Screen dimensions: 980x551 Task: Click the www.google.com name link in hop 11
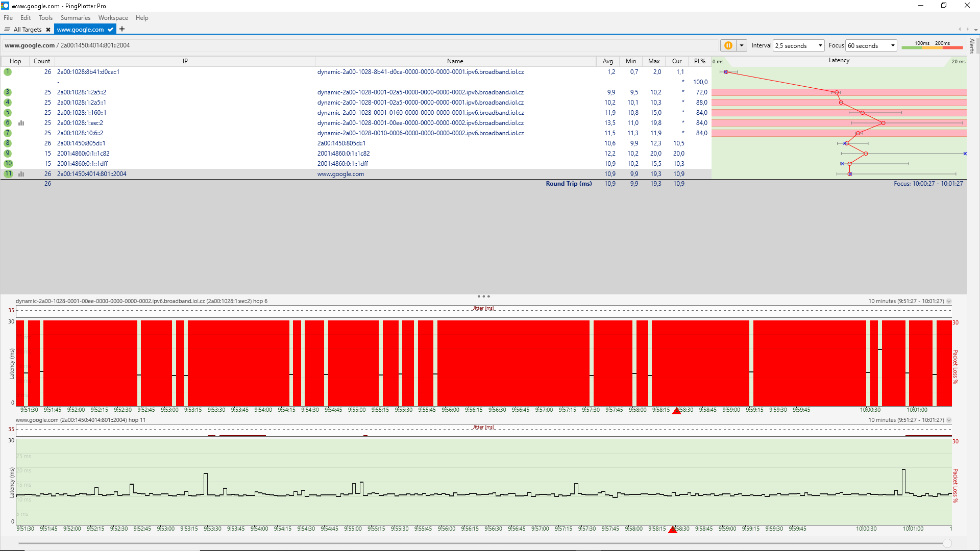pos(340,174)
